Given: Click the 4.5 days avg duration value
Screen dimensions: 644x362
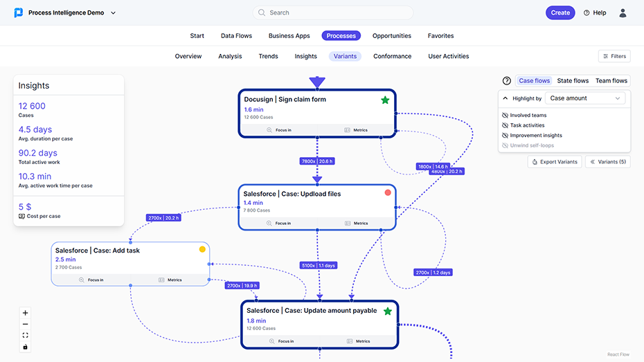Looking at the screenshot, I should (35, 129).
